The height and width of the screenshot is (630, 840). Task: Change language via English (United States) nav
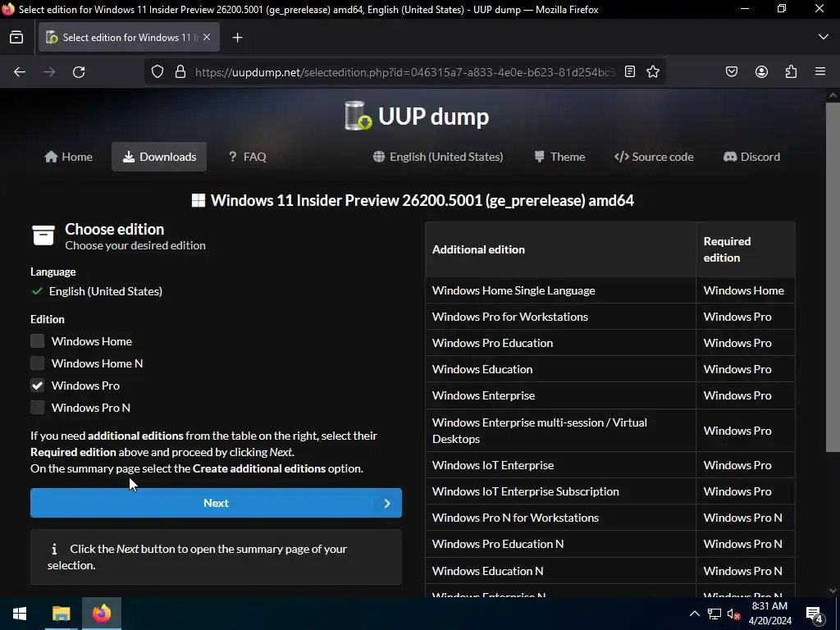coord(438,157)
